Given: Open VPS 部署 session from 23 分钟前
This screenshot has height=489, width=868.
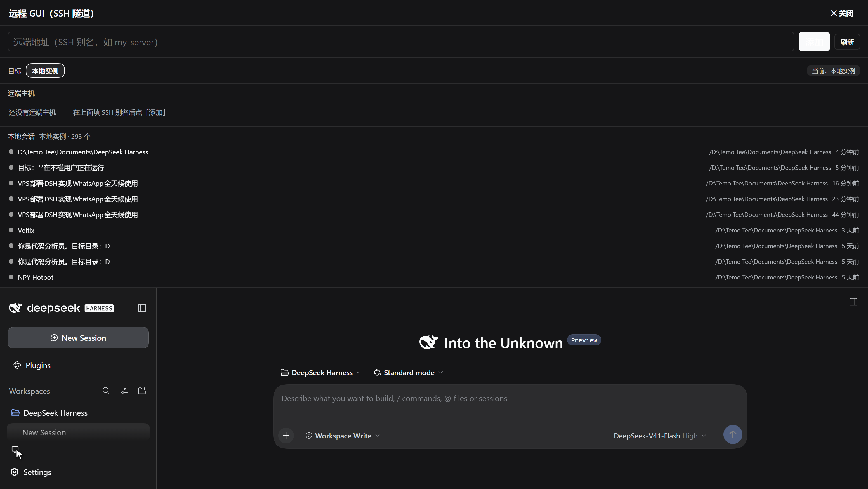Looking at the screenshot, I should (x=434, y=199).
